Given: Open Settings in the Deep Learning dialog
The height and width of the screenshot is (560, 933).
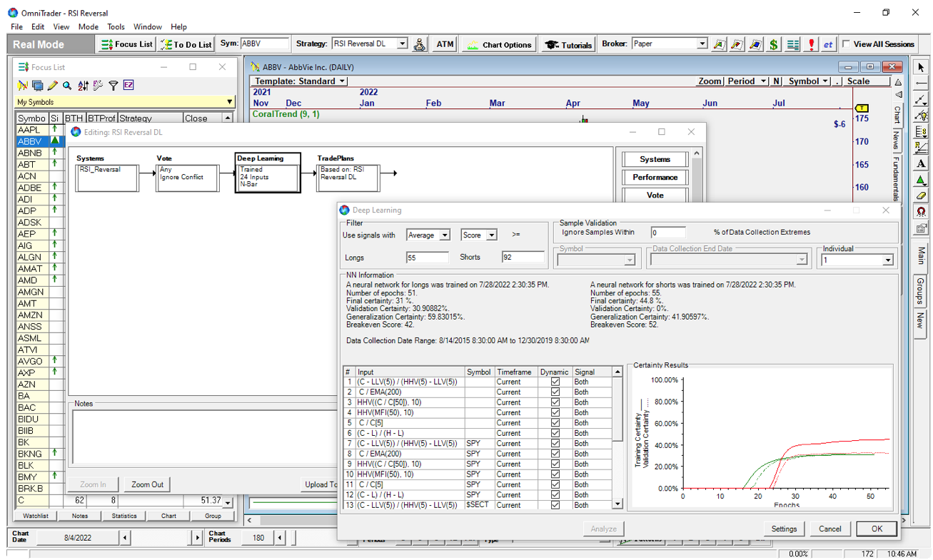Looking at the screenshot, I should coord(784,529).
